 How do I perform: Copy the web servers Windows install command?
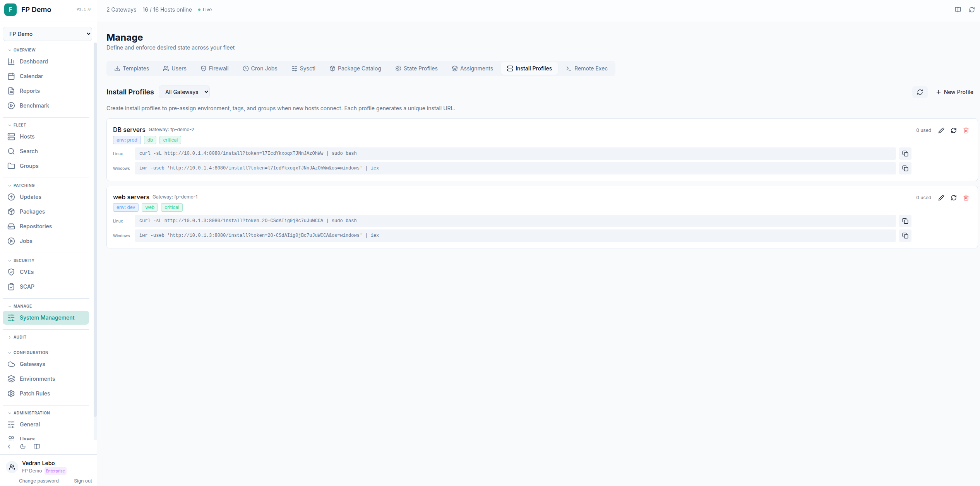coord(905,236)
